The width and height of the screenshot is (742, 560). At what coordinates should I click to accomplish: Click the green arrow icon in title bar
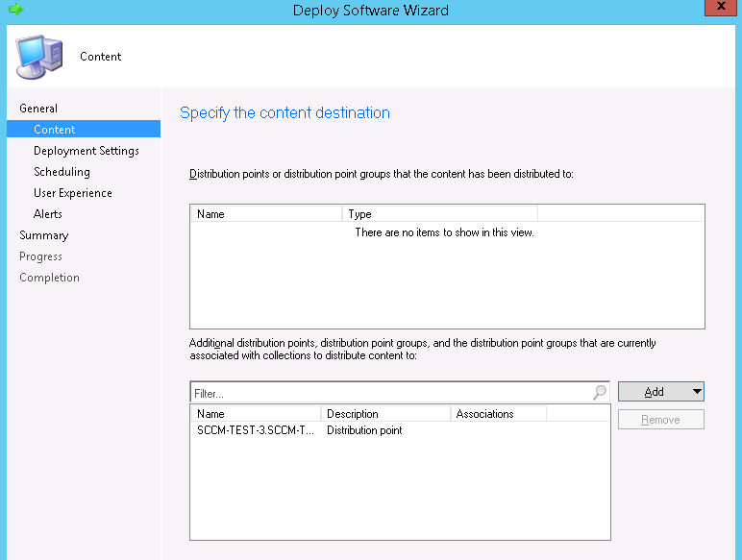pos(14,10)
